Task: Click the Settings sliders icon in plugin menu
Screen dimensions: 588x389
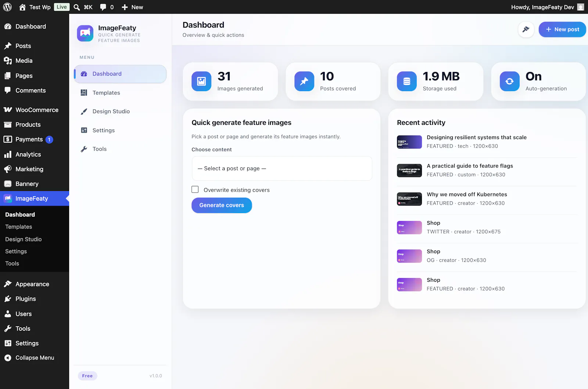Action: click(84, 130)
